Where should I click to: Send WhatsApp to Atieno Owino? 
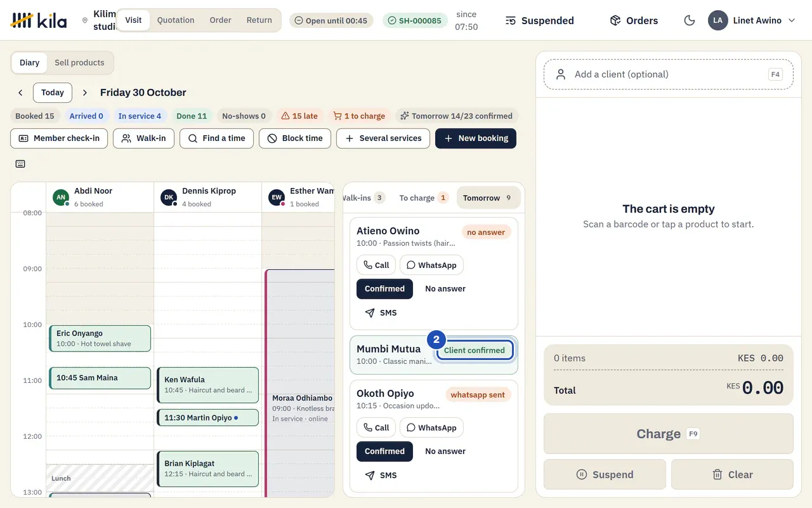coord(431,265)
